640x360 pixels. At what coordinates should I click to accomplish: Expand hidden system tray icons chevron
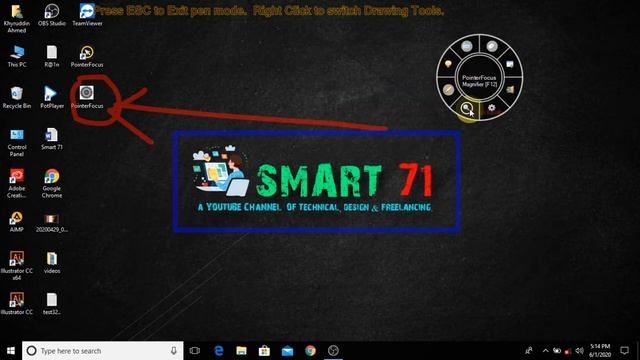point(545,350)
